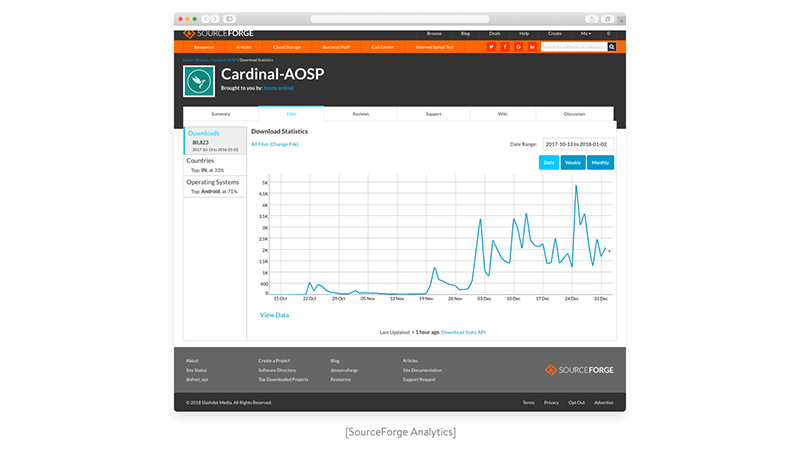Open Help in top navigation
The image size is (800, 450).
click(524, 34)
